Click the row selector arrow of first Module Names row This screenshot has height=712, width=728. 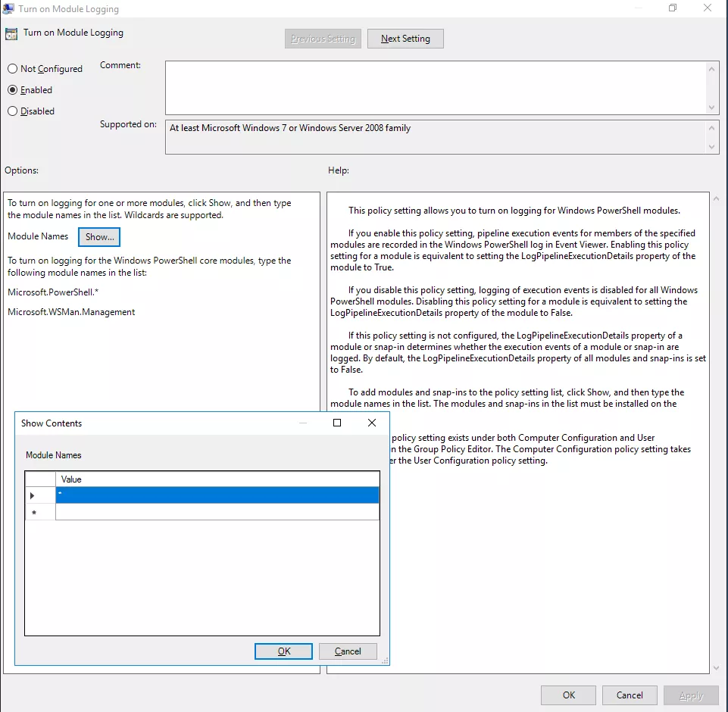[x=33, y=495]
